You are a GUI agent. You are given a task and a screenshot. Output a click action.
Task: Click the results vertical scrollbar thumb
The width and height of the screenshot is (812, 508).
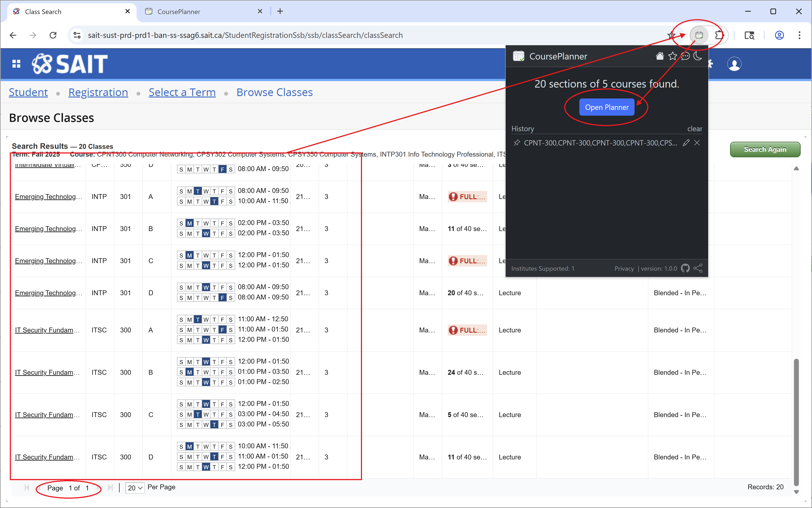tap(796, 422)
